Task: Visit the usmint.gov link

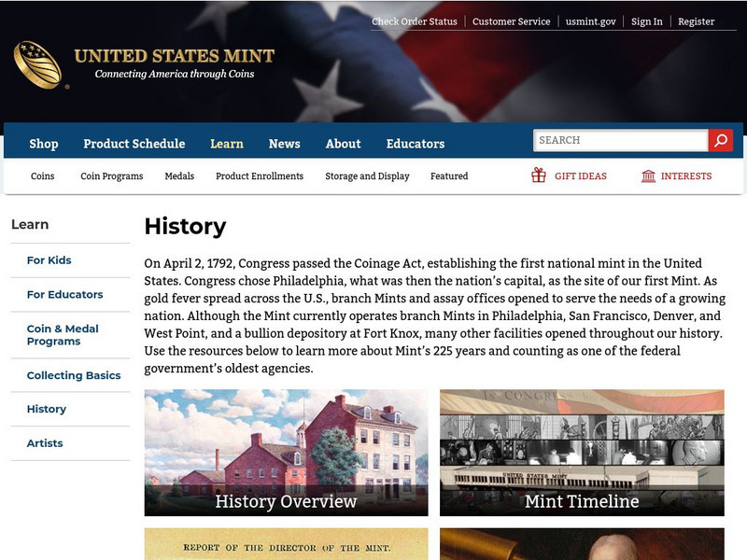Action: point(591,21)
